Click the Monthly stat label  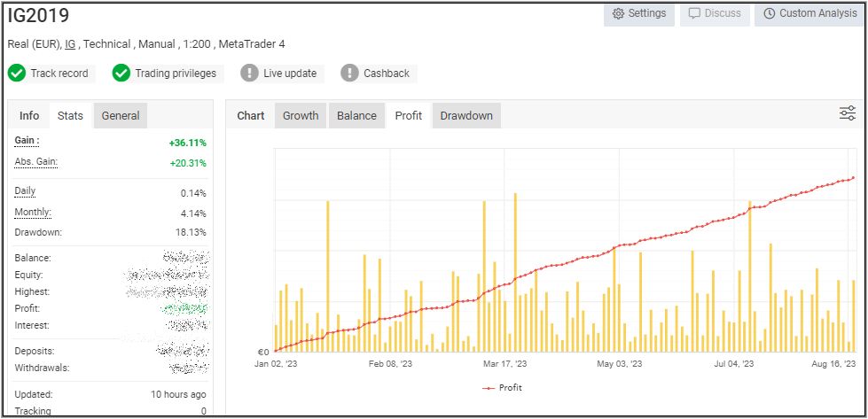point(33,213)
